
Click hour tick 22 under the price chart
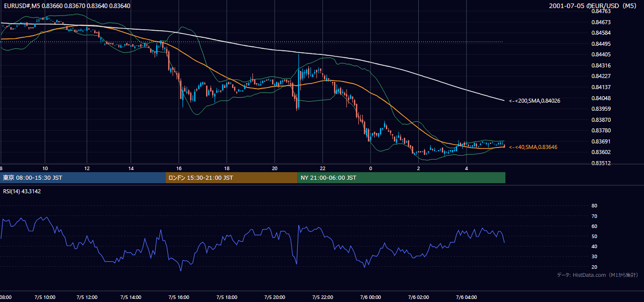click(x=323, y=168)
